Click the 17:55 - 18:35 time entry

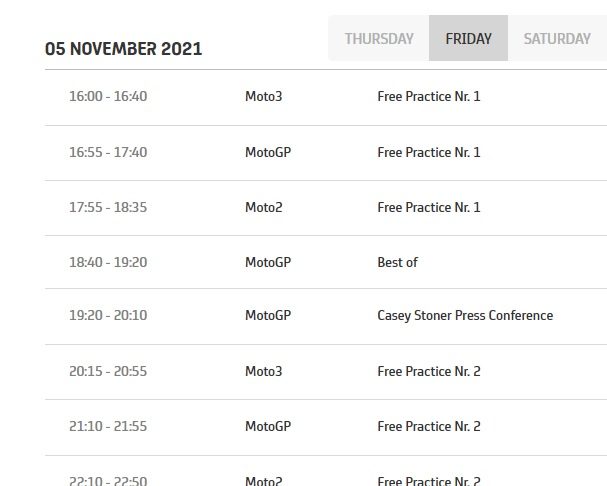[x=108, y=207]
